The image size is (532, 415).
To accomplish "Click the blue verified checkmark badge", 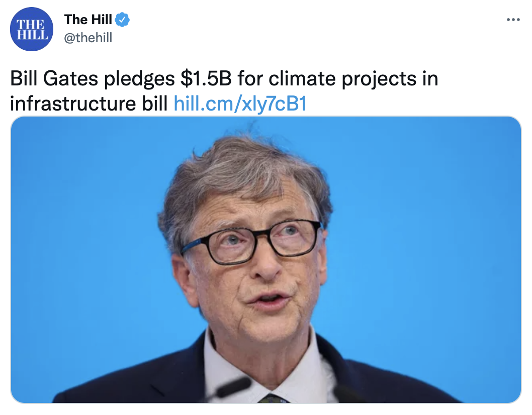I will coord(123,20).
